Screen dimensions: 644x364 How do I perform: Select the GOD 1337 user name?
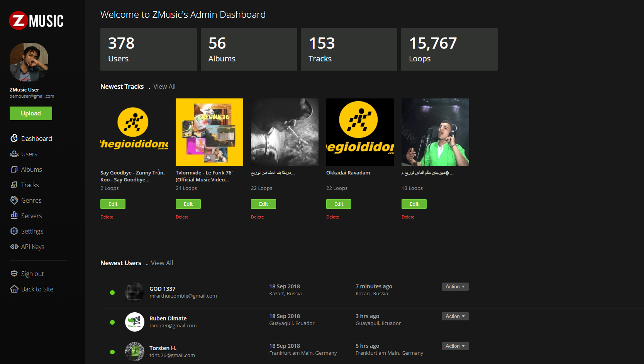163,289
